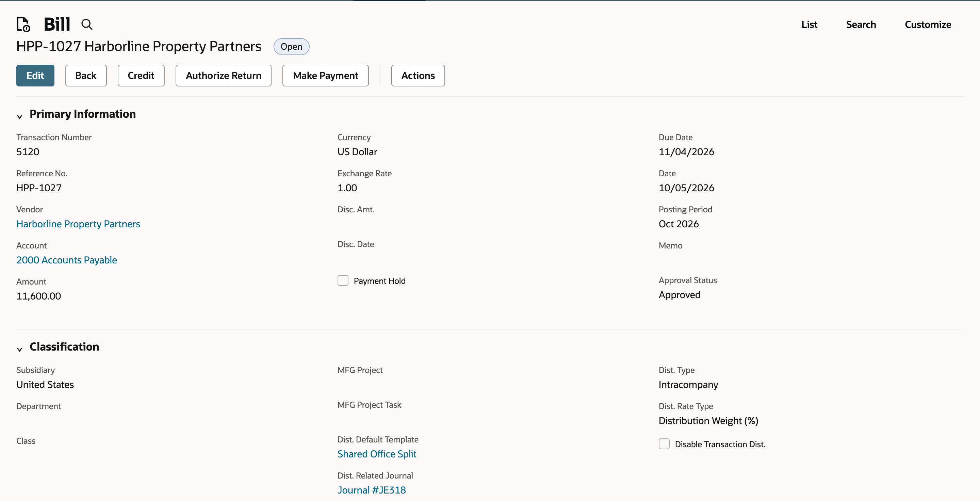Open the Search menu item

(x=861, y=25)
